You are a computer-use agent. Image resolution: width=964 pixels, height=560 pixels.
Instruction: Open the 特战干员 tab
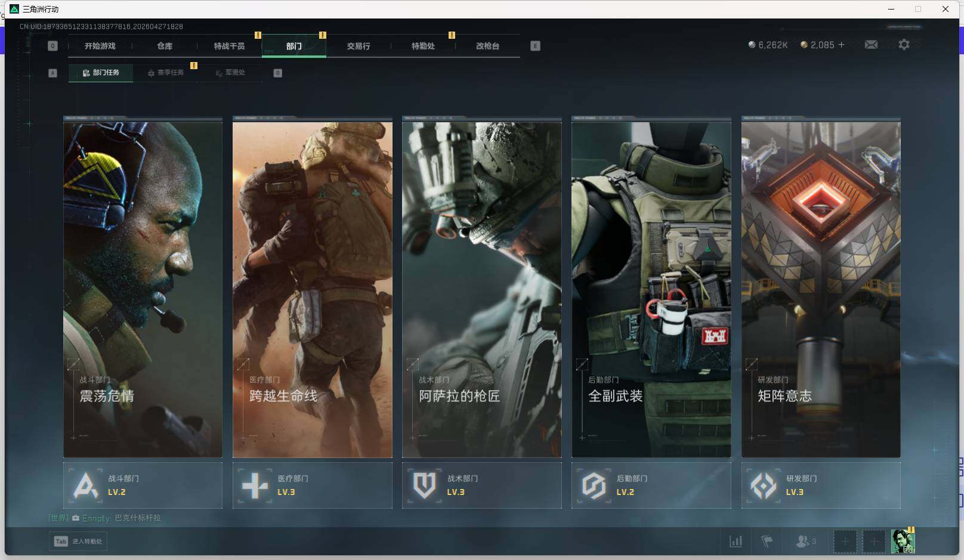229,46
